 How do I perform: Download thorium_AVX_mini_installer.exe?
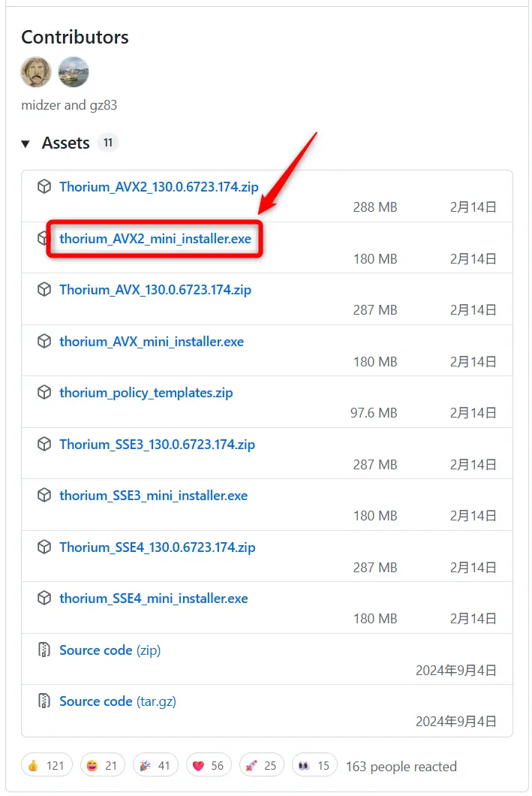point(152,342)
